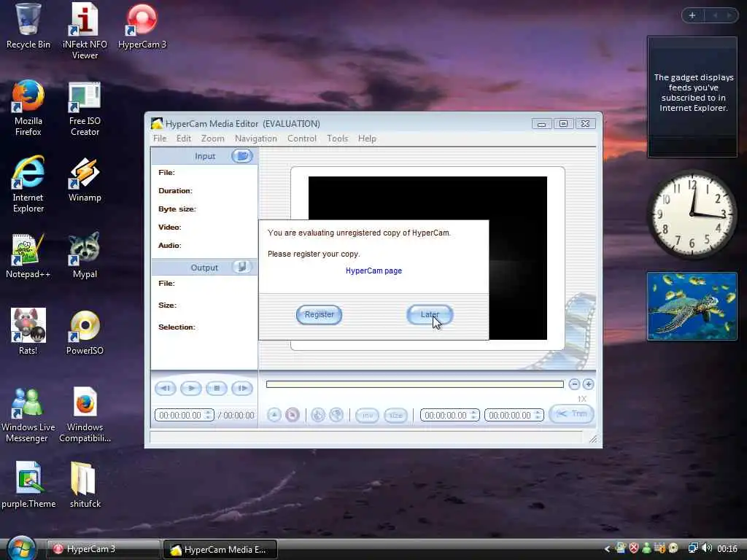Open the HyperCam 3 desktop shortcut
Image resolution: width=747 pixels, height=560 pixels.
coord(142,26)
